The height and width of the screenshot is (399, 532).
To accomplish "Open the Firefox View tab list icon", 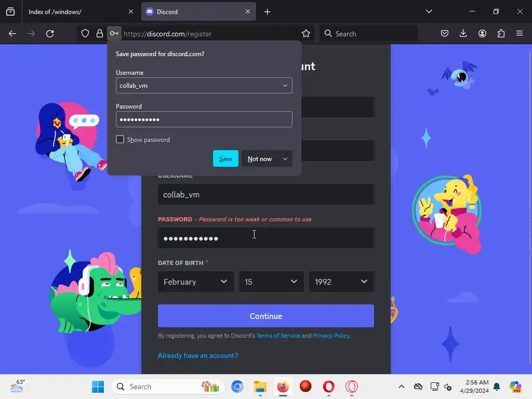I will click(x=10, y=11).
